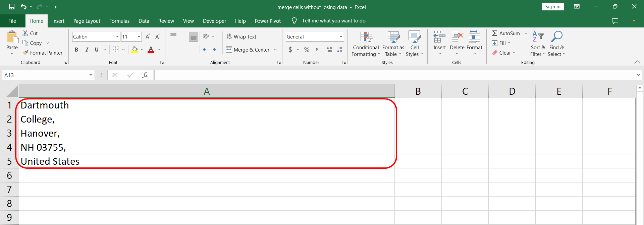Switch to the Page Layout tab
Viewport: 644px width, 225px height.
point(87,21)
